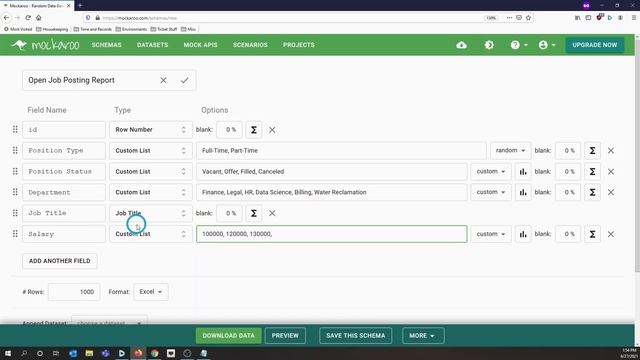Open the MORE options menu

point(423,336)
